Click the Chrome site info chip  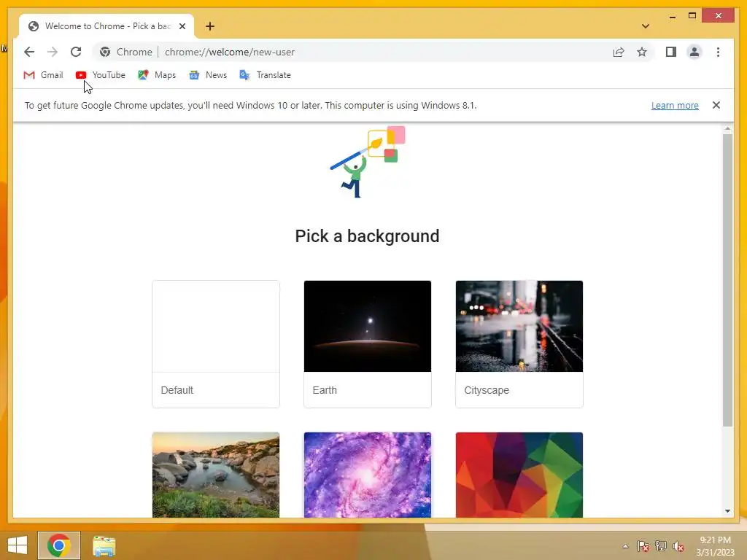(x=126, y=52)
